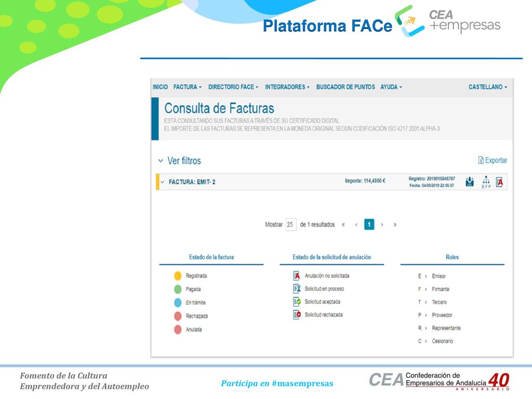Click the 'Roles' legend heading

point(453,257)
